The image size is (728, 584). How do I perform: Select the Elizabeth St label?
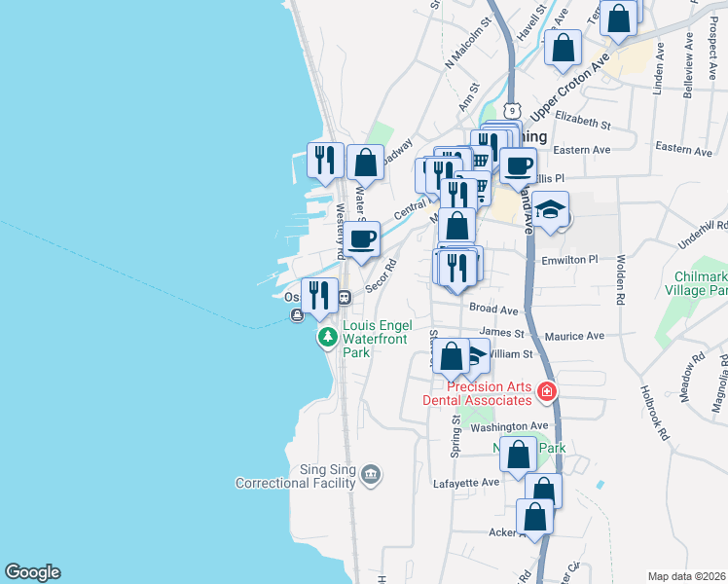point(583,120)
